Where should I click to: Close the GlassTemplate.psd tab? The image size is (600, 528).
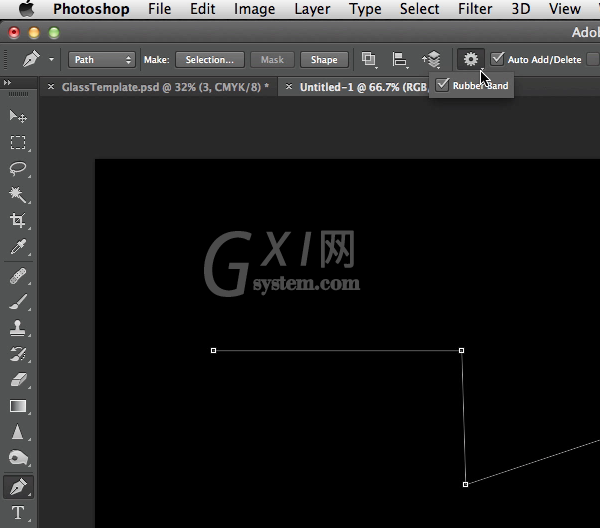[51, 87]
